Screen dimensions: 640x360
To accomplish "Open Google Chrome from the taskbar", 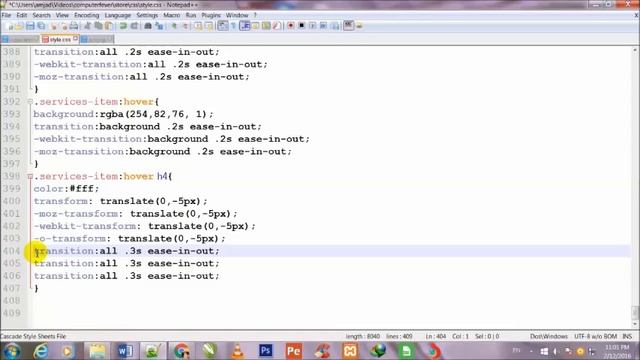I will tap(181, 351).
